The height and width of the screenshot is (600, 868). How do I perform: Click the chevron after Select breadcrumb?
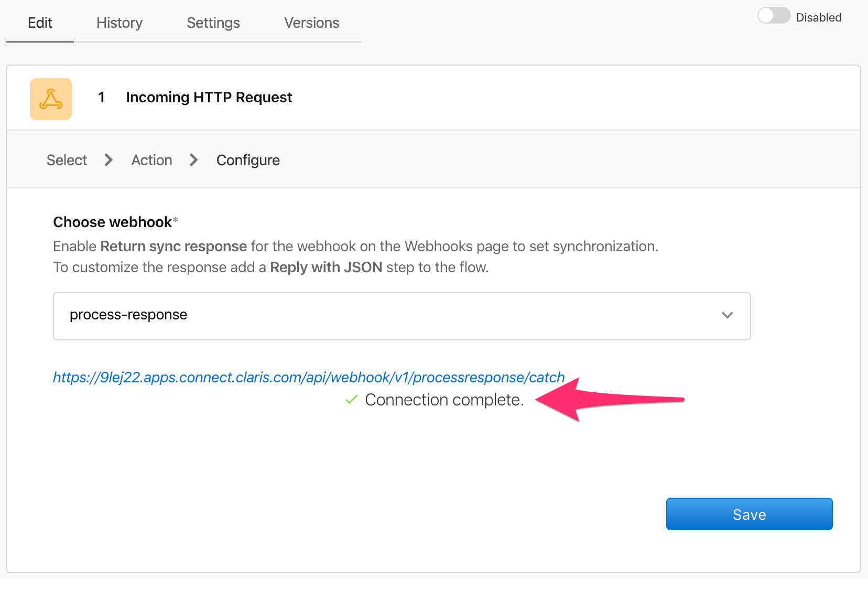point(108,160)
